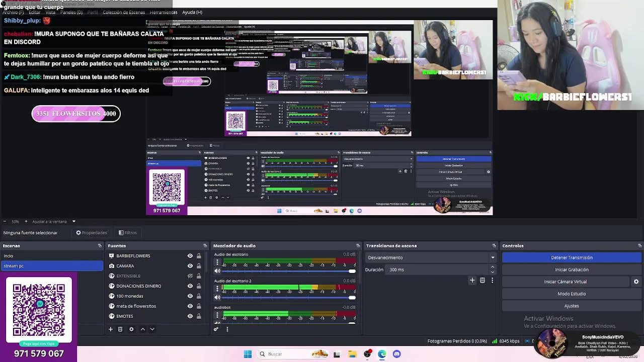Open the Windows Start menu

click(248, 354)
